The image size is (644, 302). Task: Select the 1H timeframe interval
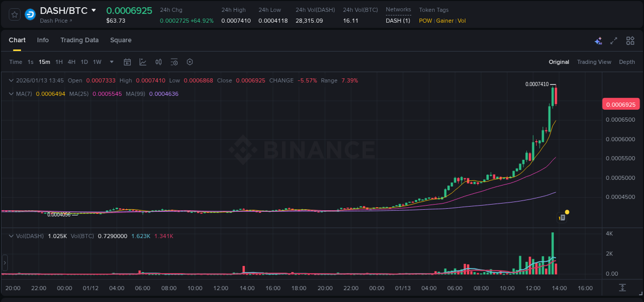(59, 62)
